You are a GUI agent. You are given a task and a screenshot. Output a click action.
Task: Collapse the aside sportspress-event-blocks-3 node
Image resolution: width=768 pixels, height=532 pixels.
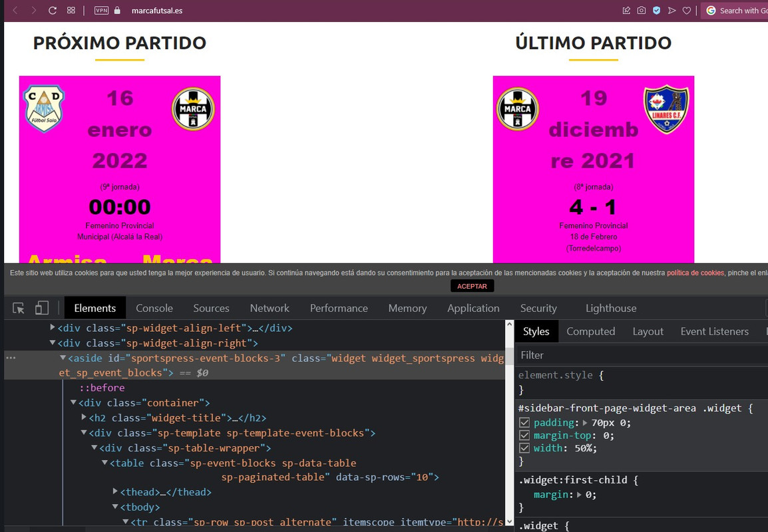click(x=63, y=358)
